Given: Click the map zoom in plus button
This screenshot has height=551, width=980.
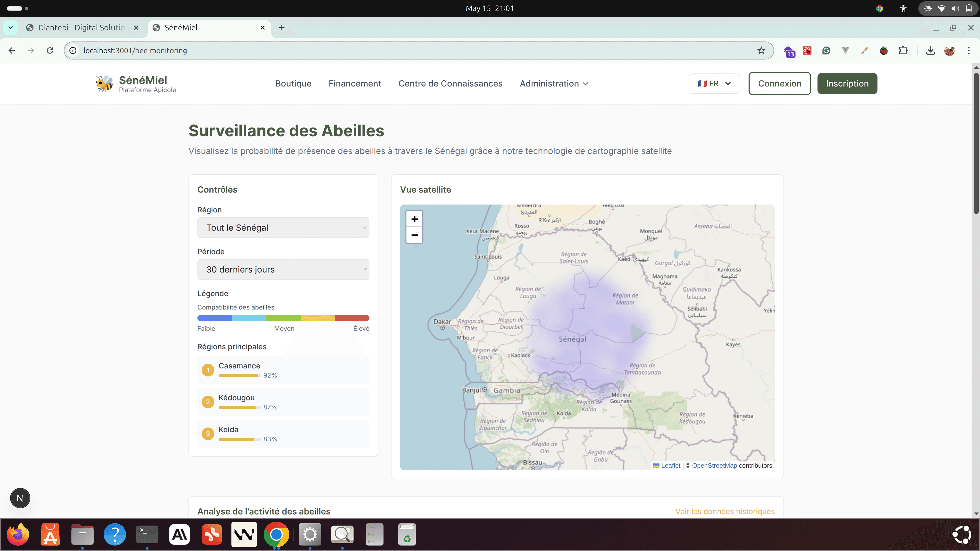Looking at the screenshot, I should point(414,219).
